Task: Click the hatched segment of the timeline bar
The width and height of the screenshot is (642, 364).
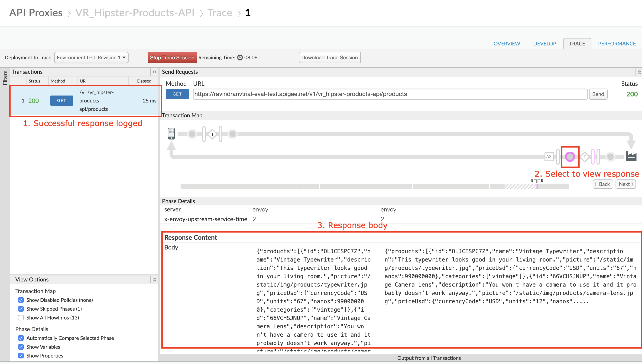Action: coord(520,186)
